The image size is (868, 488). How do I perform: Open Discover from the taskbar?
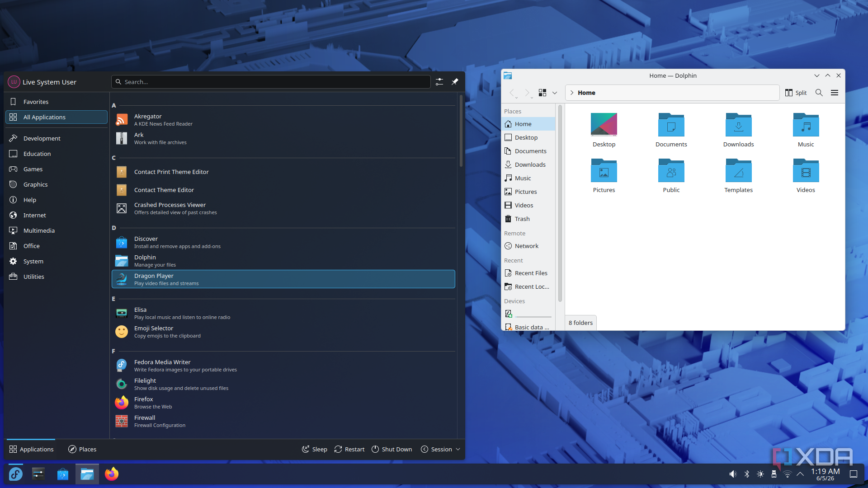click(x=63, y=474)
